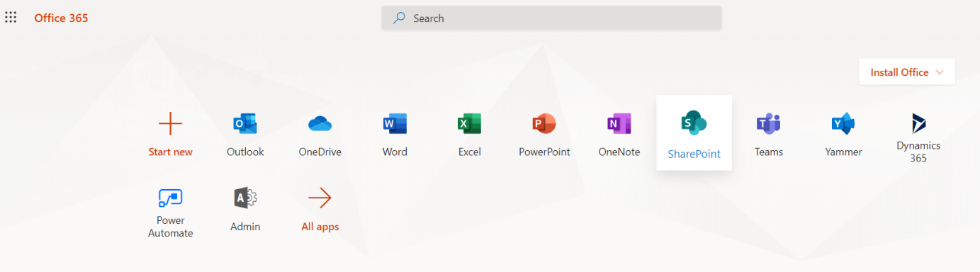Focus the Search input field

(x=551, y=18)
